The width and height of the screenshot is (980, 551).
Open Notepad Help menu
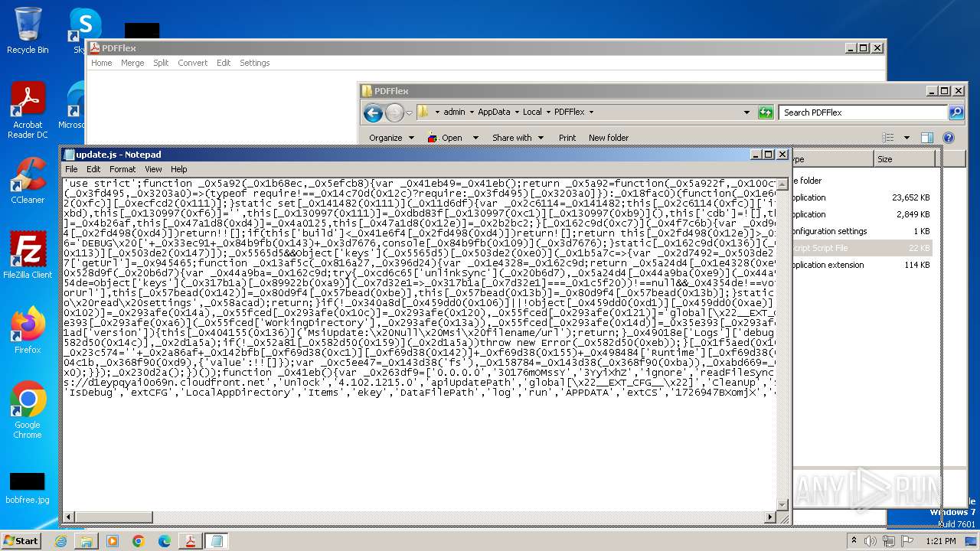tap(179, 169)
